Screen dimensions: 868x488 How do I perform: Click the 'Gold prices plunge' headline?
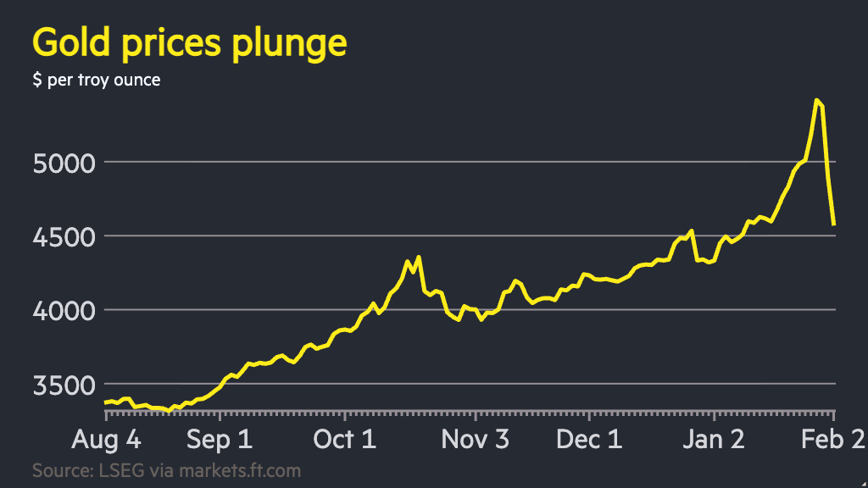[x=190, y=42]
